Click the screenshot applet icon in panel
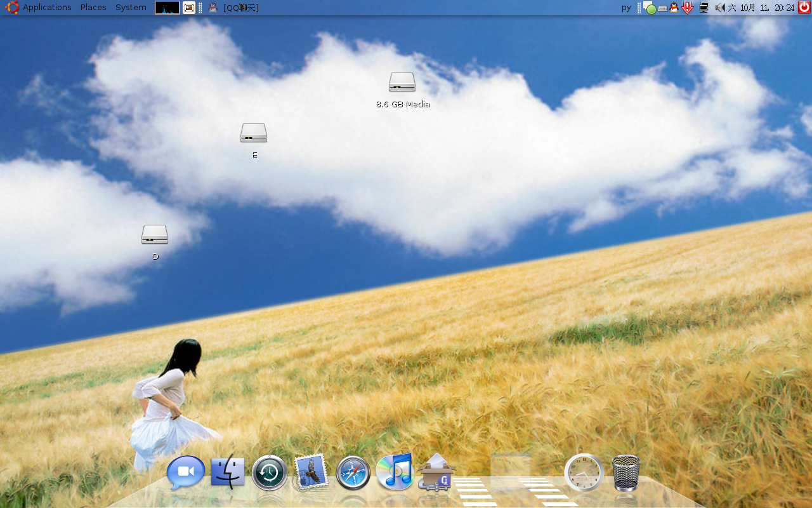 point(189,8)
